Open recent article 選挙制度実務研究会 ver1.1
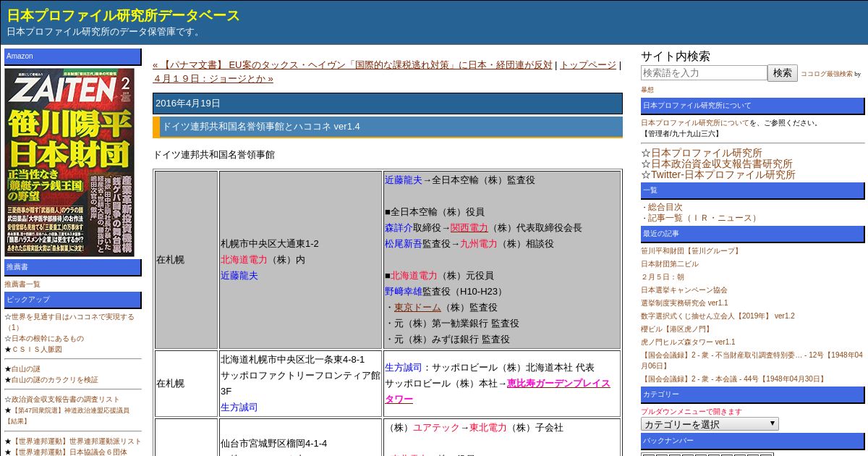Viewport: 868px width, 456px height. (684, 303)
